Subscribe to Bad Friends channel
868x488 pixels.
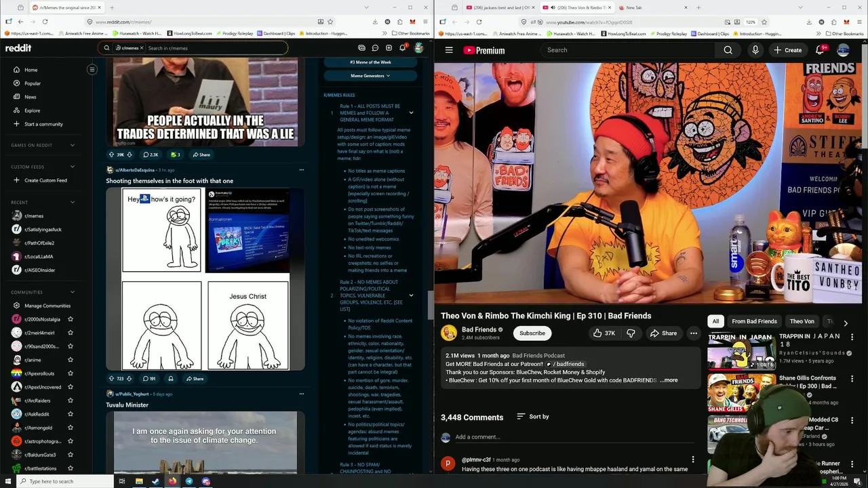click(532, 333)
